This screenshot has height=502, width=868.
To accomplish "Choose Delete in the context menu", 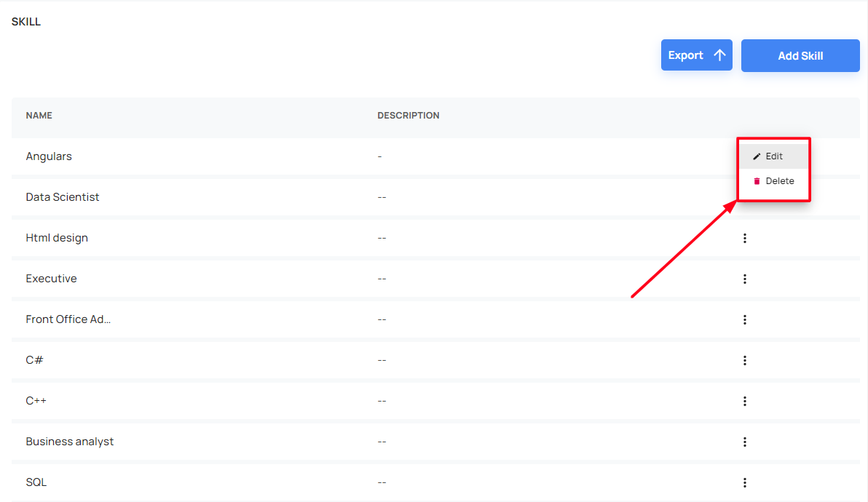I will [x=773, y=180].
